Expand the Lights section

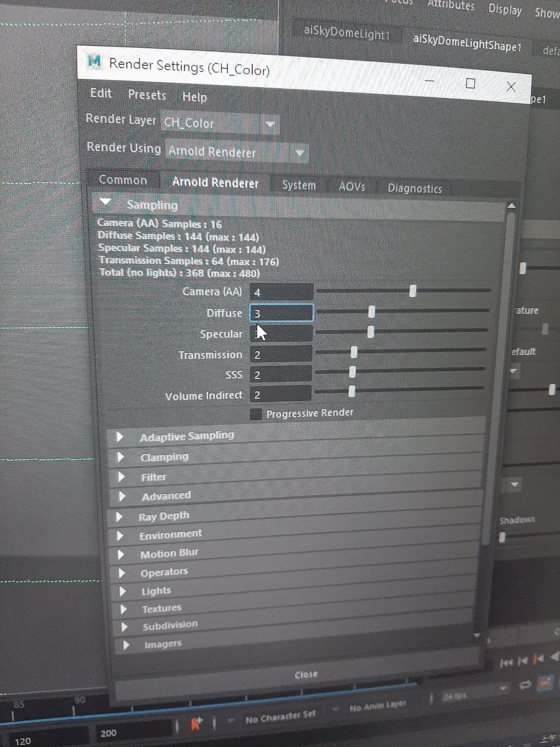[x=122, y=591]
